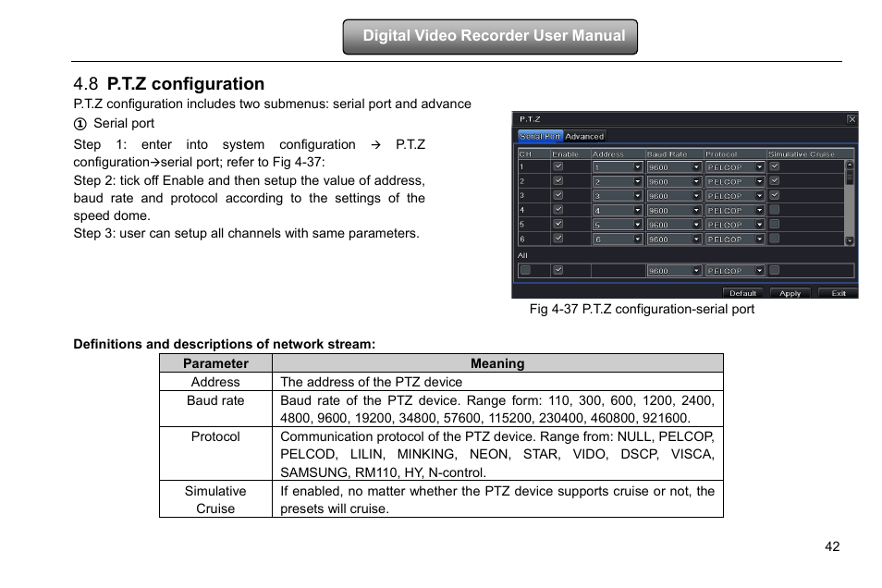Disable Simulative Cruise for channel 3
The image size is (882, 588).
tap(775, 195)
